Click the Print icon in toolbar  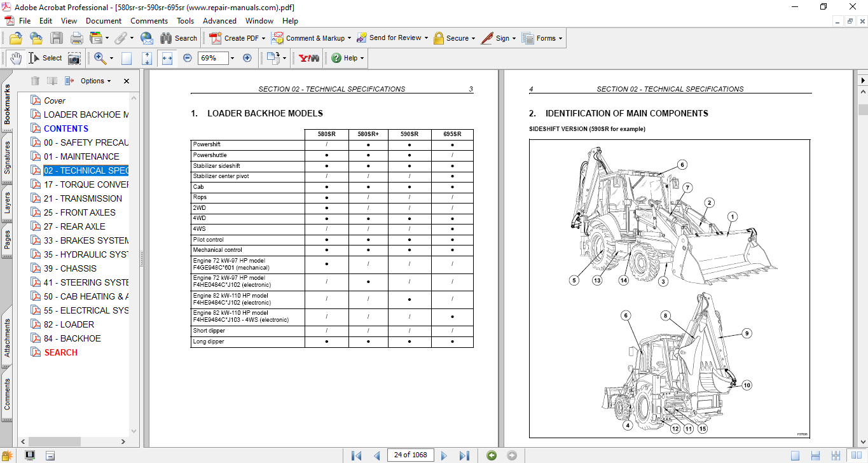[x=76, y=38]
